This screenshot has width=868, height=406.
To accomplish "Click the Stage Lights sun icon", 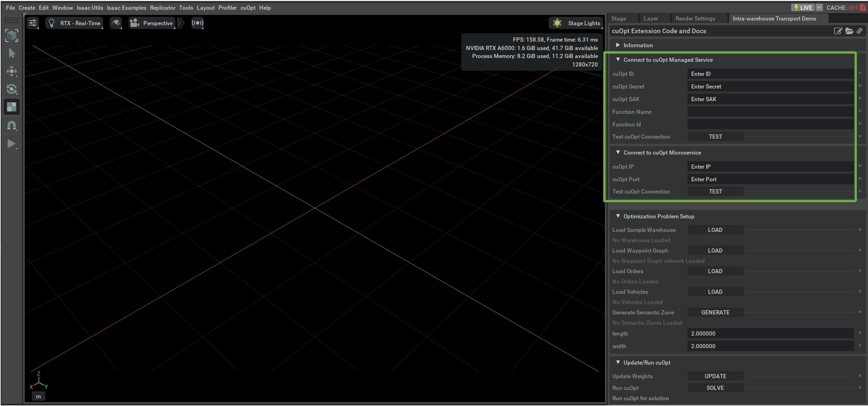I will 557,23.
